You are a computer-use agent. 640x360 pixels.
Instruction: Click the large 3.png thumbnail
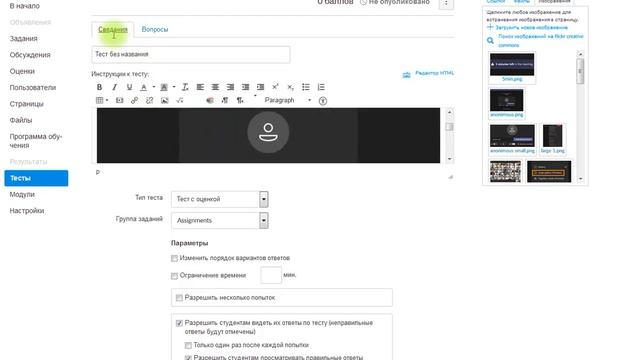(552, 136)
